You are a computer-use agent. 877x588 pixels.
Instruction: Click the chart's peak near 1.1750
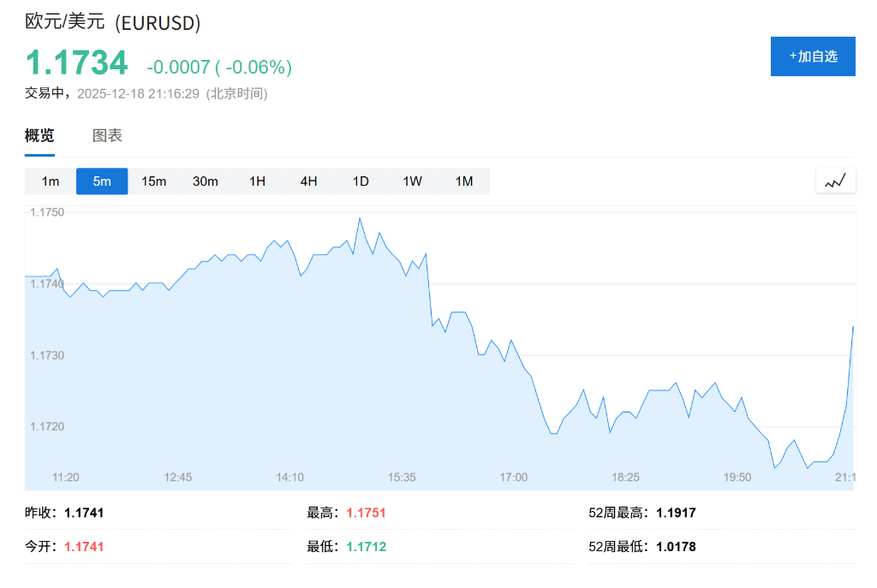point(359,218)
